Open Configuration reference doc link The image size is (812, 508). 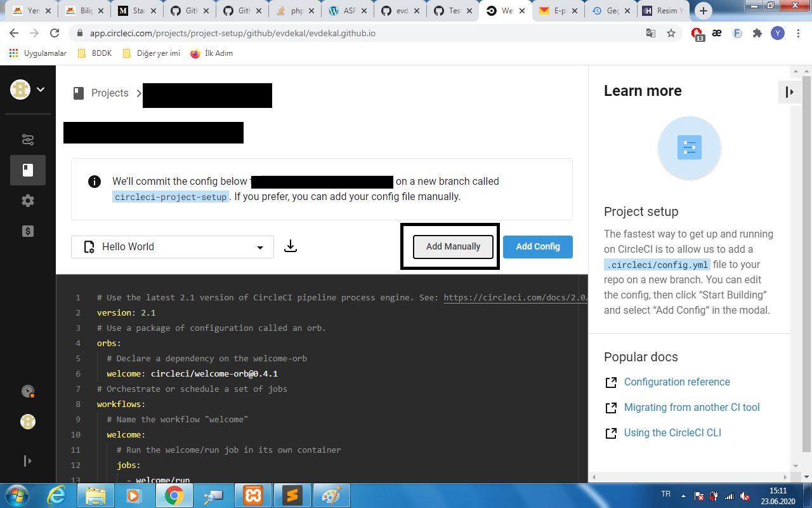(677, 382)
